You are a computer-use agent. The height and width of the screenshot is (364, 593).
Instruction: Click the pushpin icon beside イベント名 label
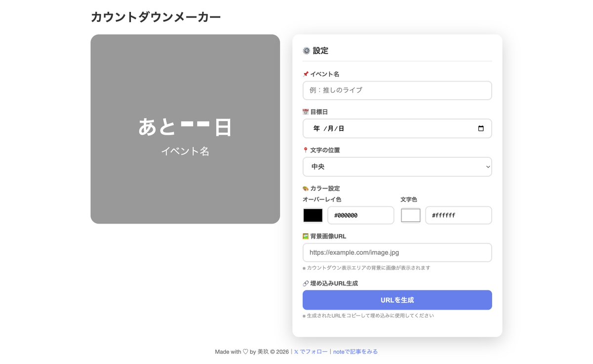coord(306,74)
